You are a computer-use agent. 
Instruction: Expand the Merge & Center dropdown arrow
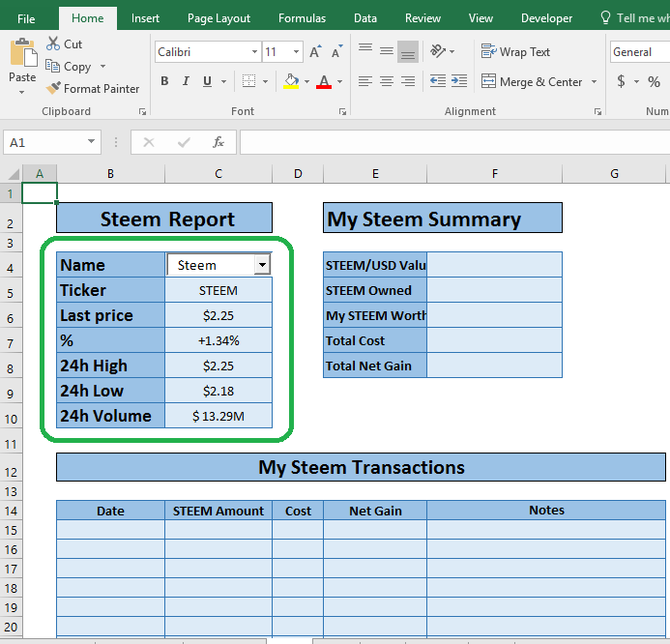pos(594,81)
